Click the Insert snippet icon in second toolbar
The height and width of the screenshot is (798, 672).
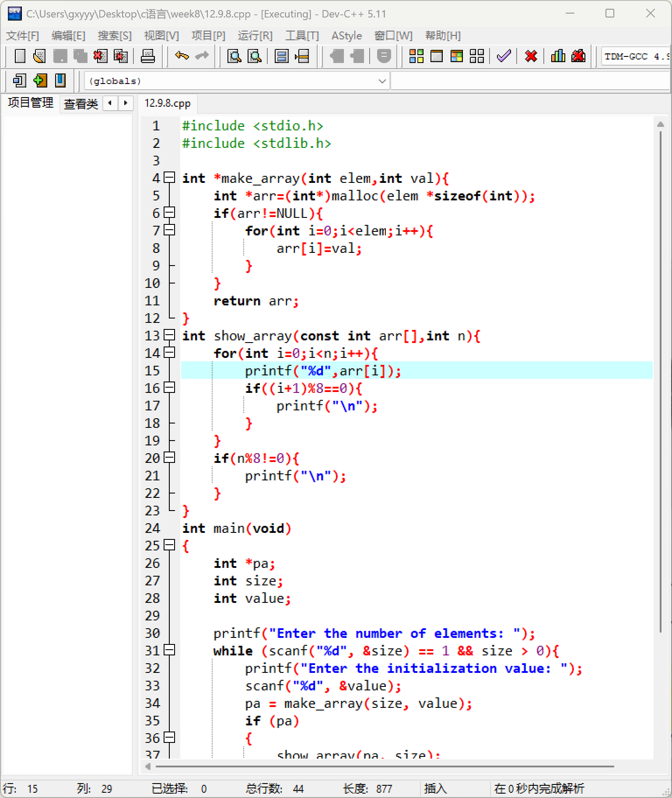pyautogui.click(x=20, y=80)
